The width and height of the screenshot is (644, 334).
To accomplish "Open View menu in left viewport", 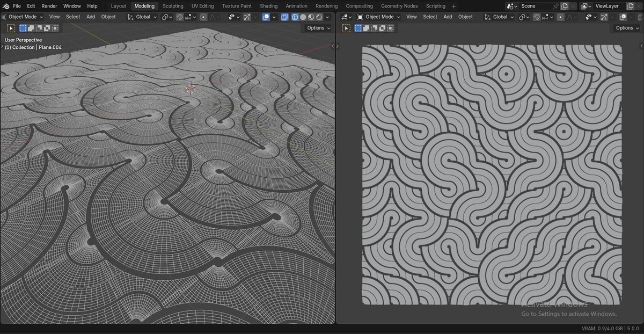I will tap(55, 17).
